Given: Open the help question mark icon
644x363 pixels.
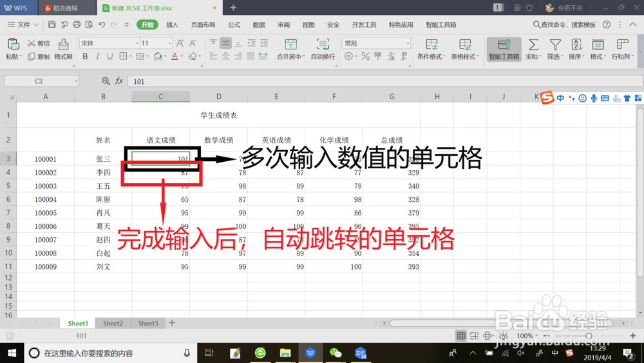Looking at the screenshot, I should coord(606,25).
